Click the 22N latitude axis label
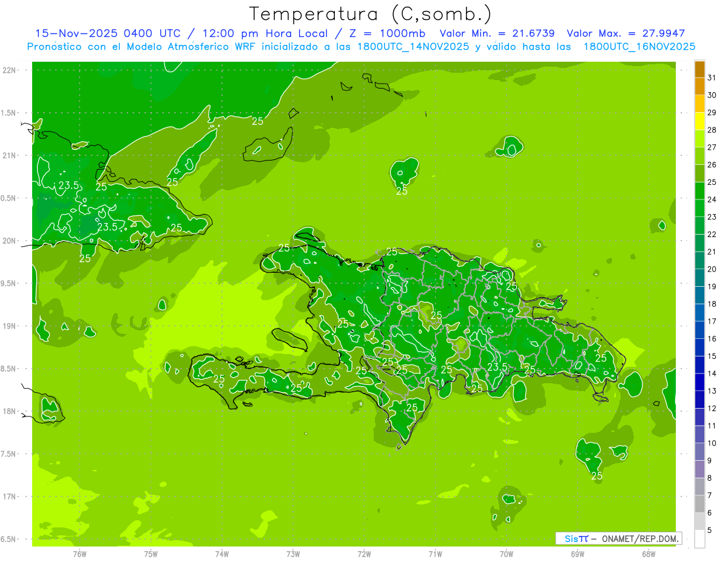This screenshot has height=562, width=728. (8, 70)
